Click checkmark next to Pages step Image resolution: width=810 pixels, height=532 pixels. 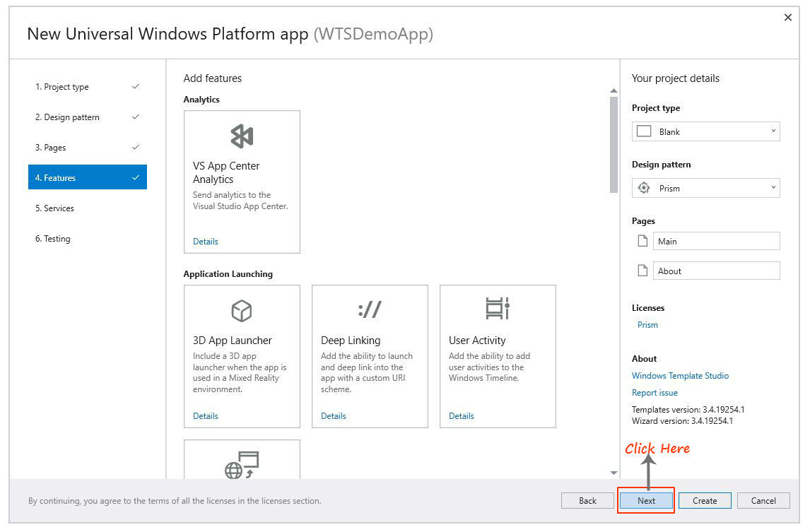pyautogui.click(x=135, y=147)
